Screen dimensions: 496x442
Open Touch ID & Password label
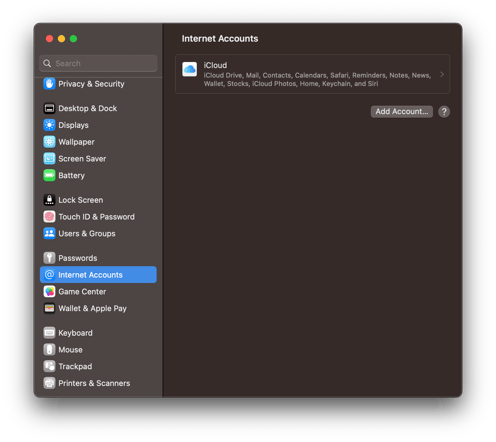97,217
